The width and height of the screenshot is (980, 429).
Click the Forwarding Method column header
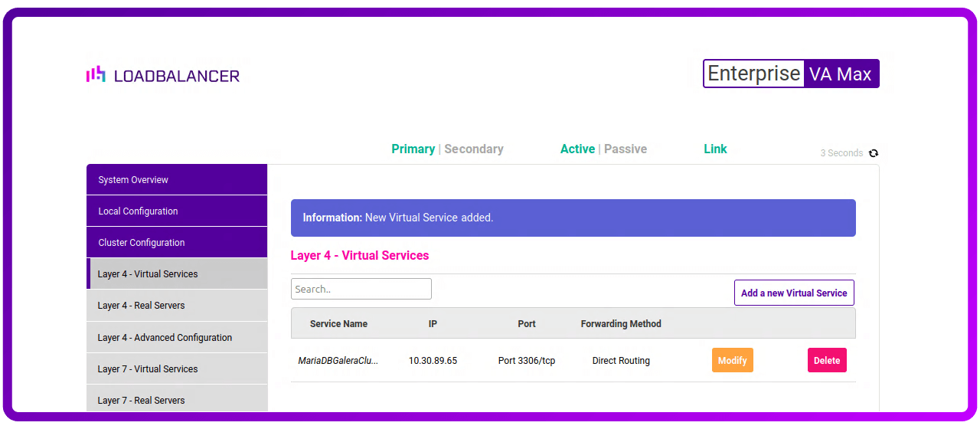tap(621, 324)
